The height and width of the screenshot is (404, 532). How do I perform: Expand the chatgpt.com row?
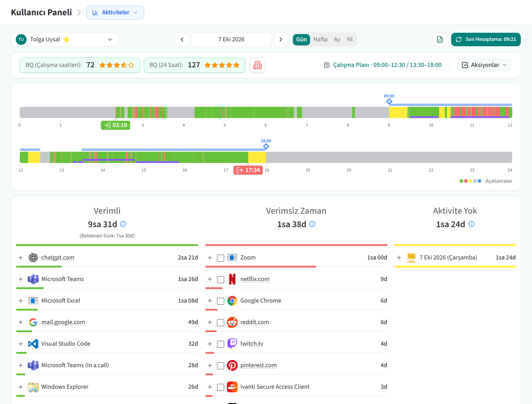21,257
